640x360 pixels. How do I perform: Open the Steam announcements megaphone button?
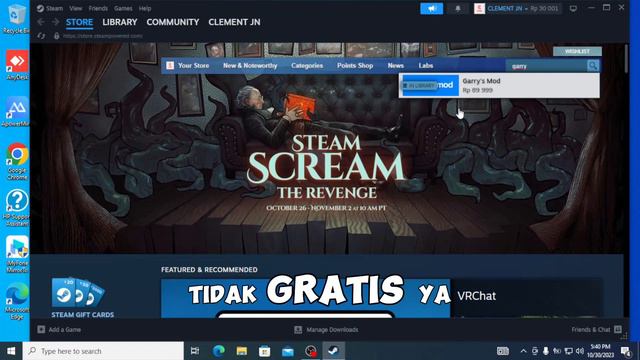coord(431,9)
